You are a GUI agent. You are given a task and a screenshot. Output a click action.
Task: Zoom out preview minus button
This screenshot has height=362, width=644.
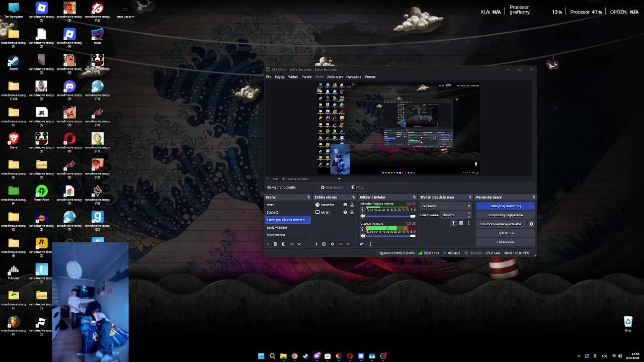click(268, 179)
